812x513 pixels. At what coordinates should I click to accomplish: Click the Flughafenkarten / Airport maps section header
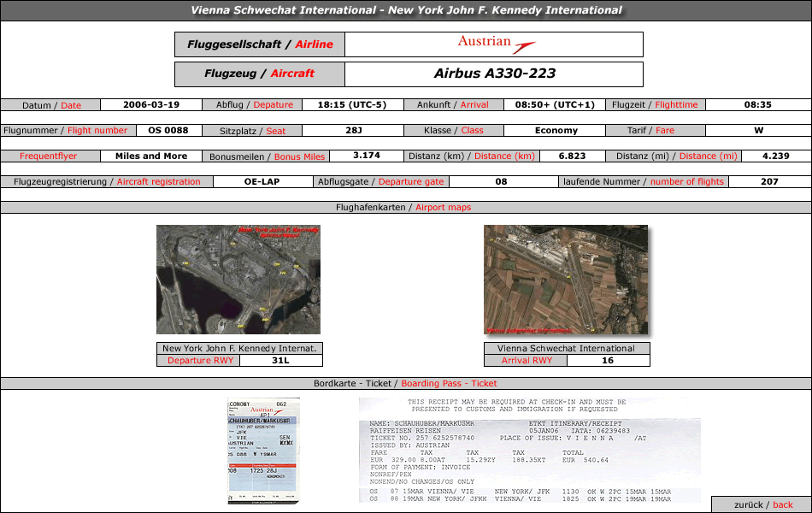tap(406, 207)
